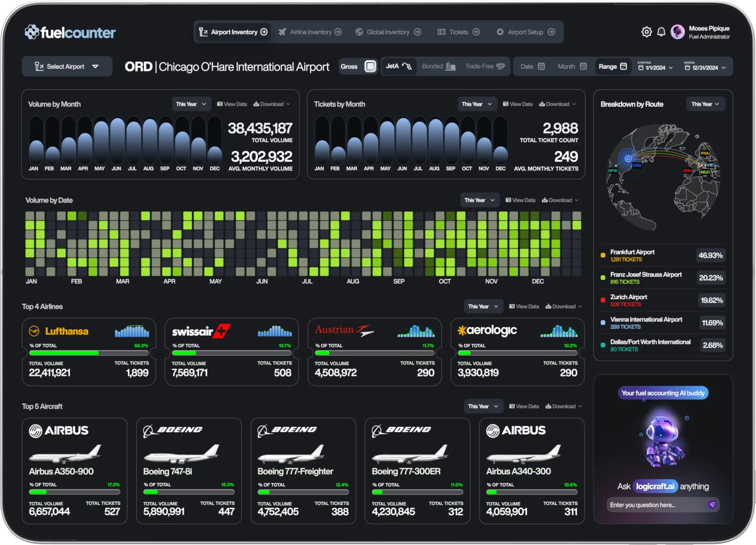Switch date mode to Month
Screen dimensions: 756x545
tap(572, 66)
